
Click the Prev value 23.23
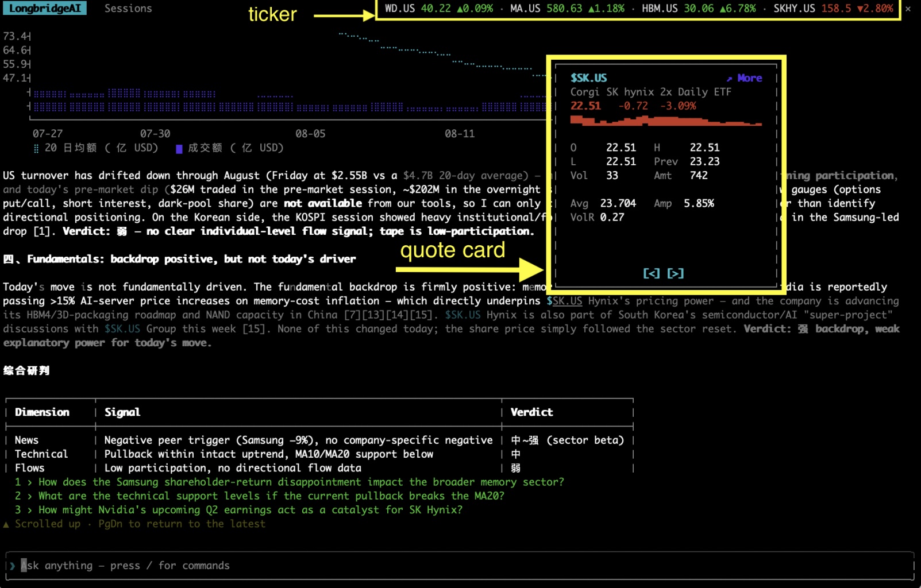pos(704,162)
